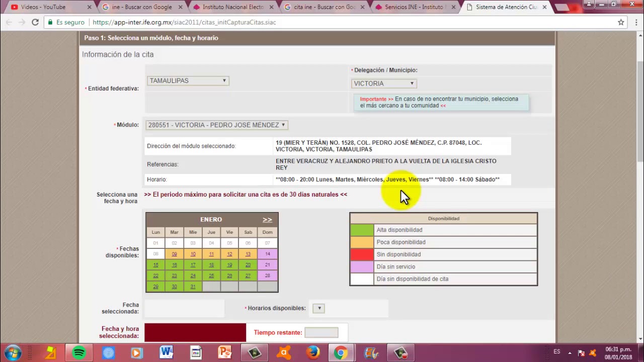
Task: Switch to 'ine - Buscar con Google' tab
Action: tap(141, 7)
